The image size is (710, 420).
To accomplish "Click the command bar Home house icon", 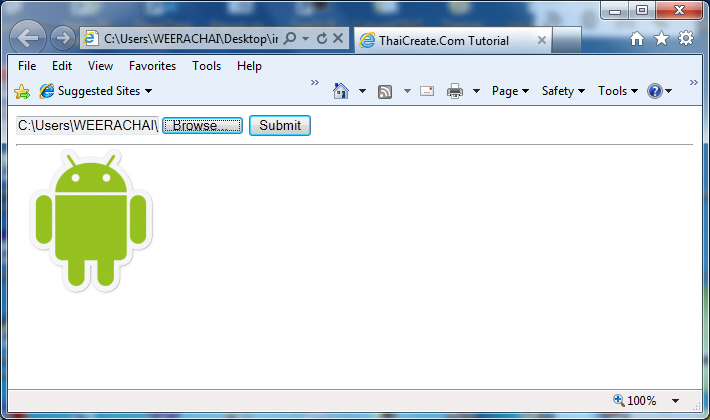I will click(x=341, y=91).
